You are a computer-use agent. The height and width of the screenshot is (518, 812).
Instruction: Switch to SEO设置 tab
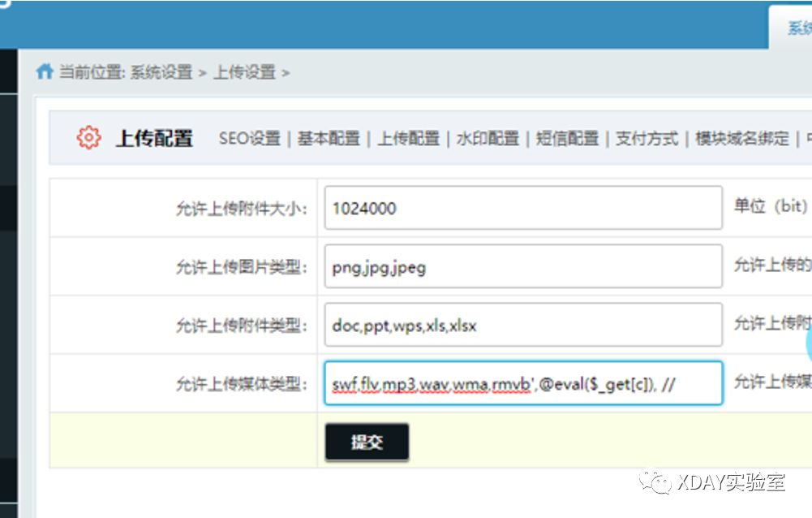tap(250, 139)
